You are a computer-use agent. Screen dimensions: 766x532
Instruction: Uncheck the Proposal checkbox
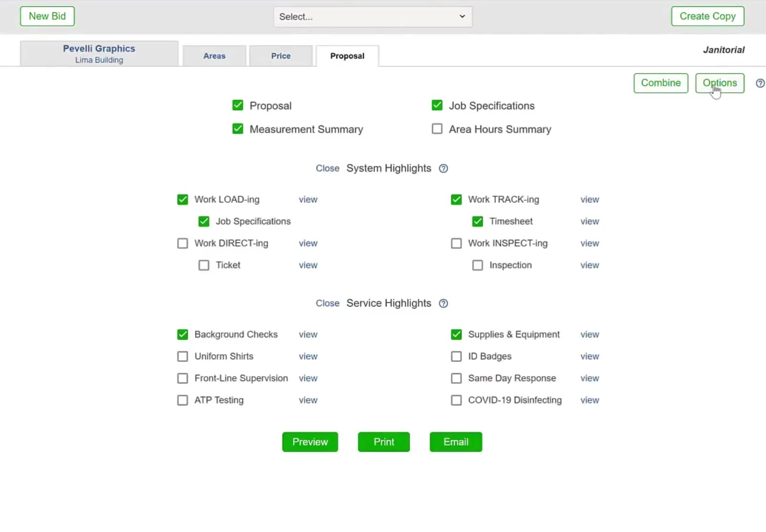[x=237, y=105]
